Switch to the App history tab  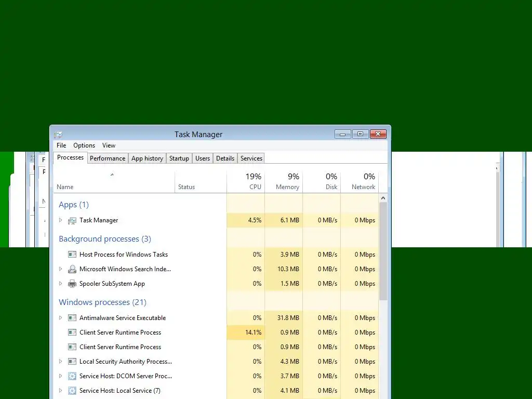pos(147,158)
